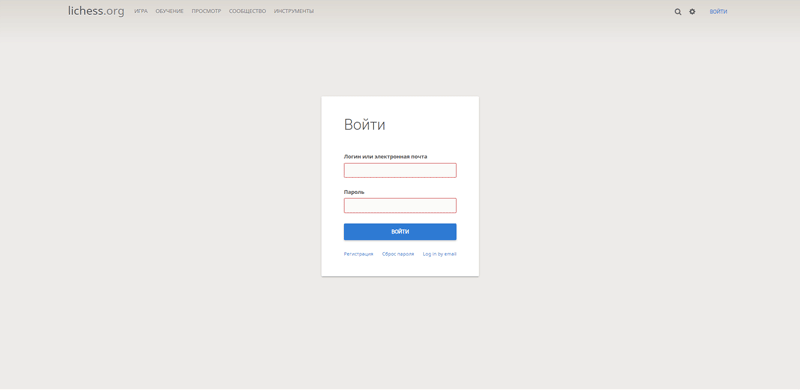Open the ИГРА menu
Image resolution: width=800 pixels, height=390 pixels.
tap(141, 11)
